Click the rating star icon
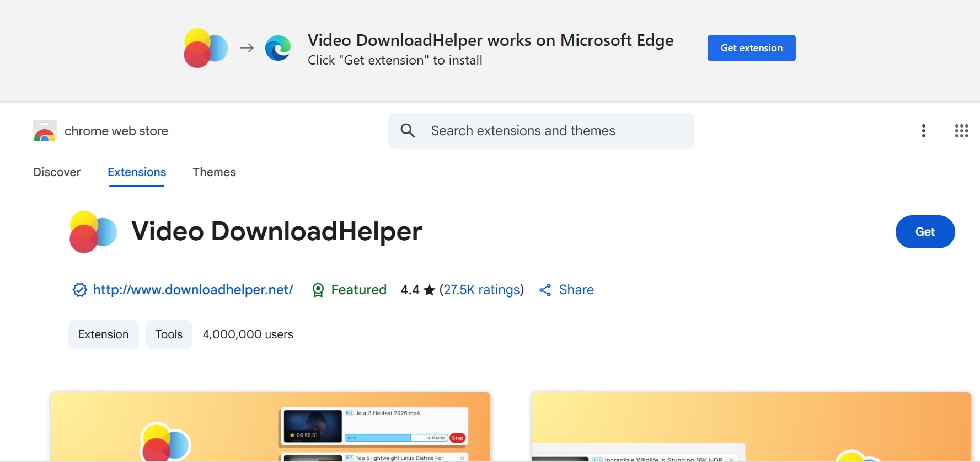Viewport: 980px width, 462px height. click(430, 290)
